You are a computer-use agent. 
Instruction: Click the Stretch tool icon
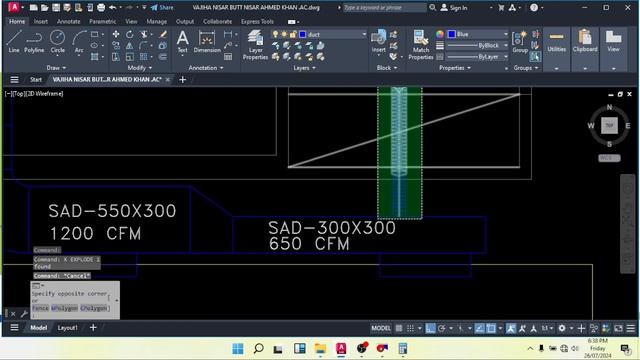click(x=116, y=57)
